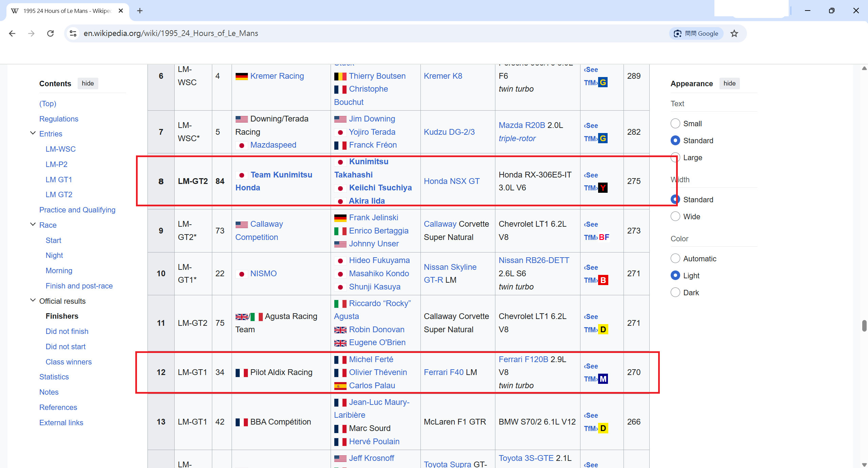Collapse the Official results section in Contents
868x468 pixels.
33,301
